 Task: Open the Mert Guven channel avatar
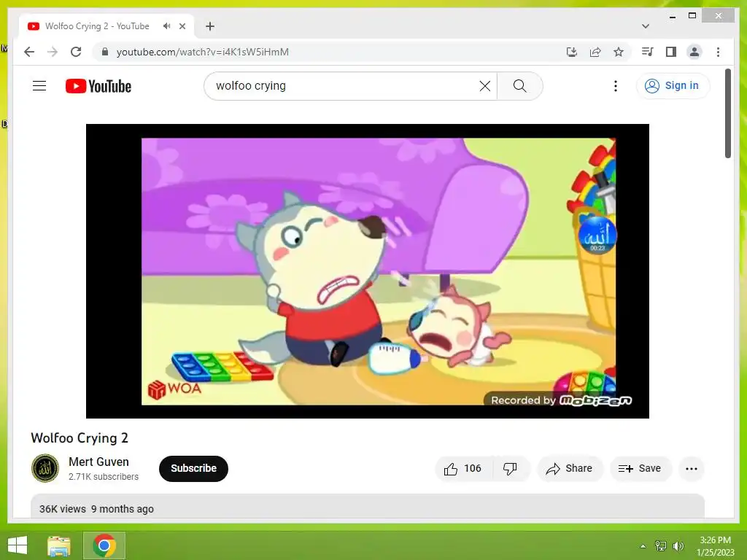click(x=45, y=468)
